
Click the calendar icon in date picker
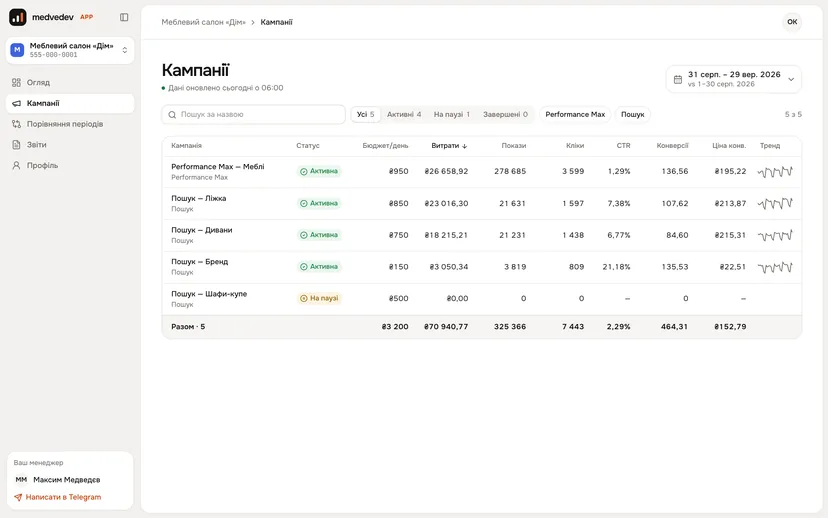pos(678,79)
